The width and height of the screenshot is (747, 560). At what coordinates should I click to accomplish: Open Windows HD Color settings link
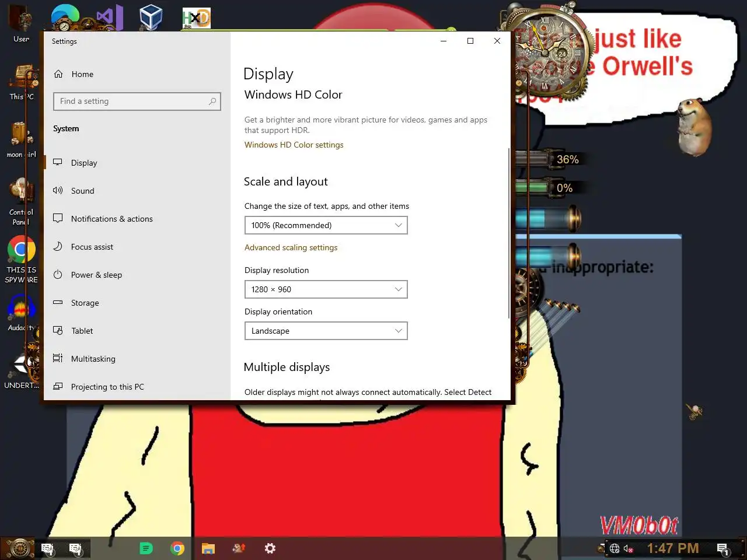[x=294, y=145]
